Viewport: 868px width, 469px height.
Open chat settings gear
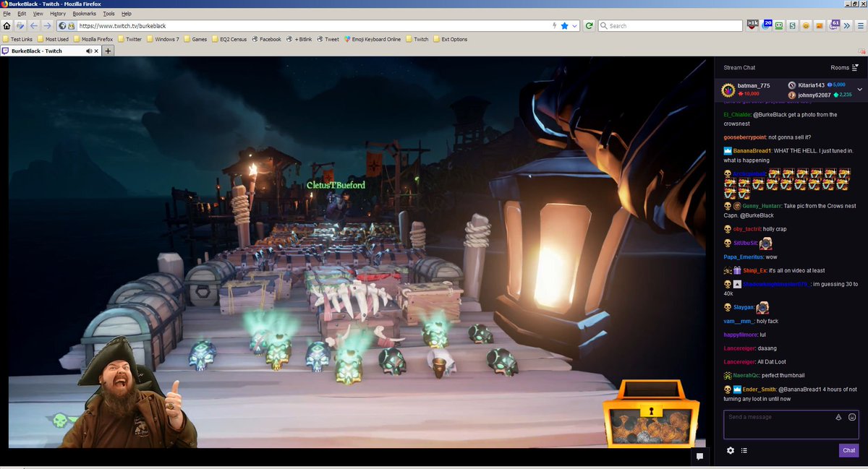731,450
